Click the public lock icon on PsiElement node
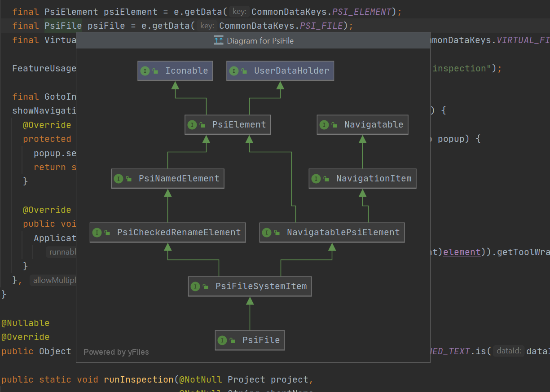The height and width of the screenshot is (392, 550). coord(202,125)
